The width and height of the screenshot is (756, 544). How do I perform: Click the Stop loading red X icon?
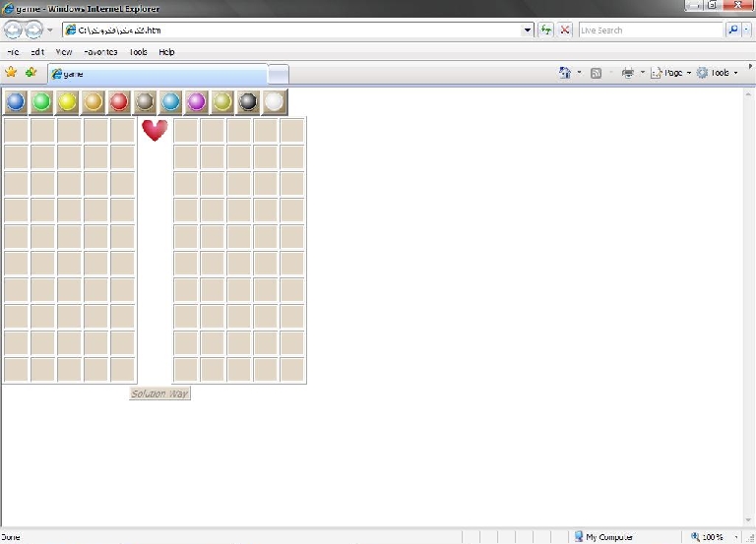(565, 30)
